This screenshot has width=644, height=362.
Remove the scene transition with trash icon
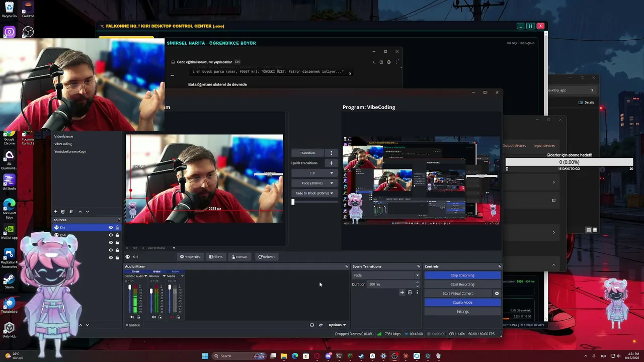click(410, 292)
